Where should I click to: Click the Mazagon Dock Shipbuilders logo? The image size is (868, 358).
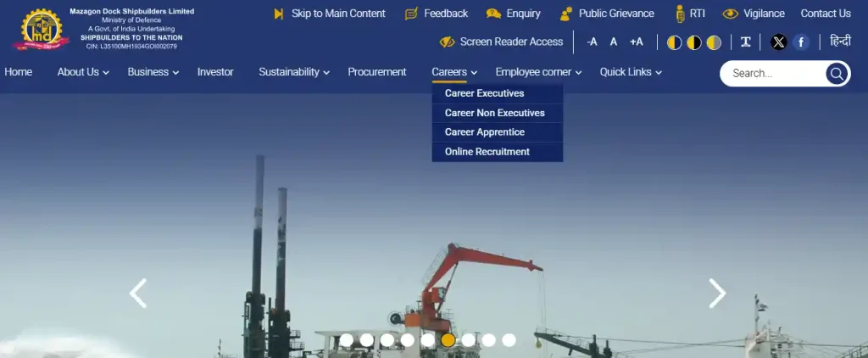coord(42,30)
